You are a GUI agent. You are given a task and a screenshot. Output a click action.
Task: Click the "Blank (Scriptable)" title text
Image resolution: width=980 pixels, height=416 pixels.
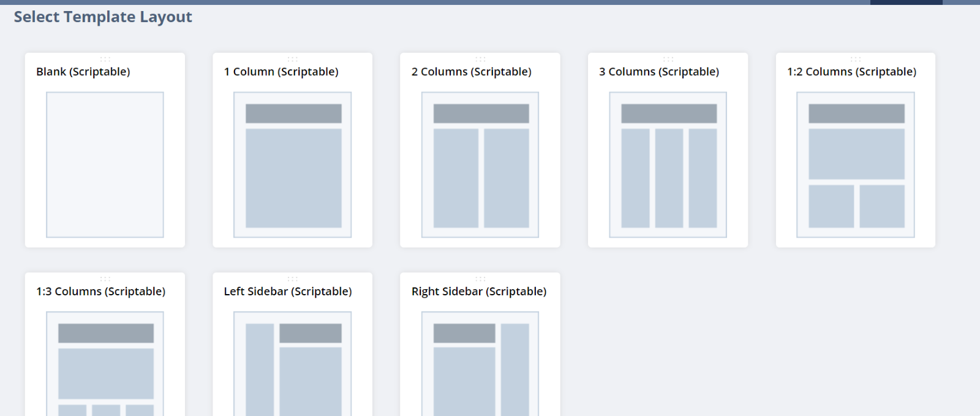(x=83, y=72)
